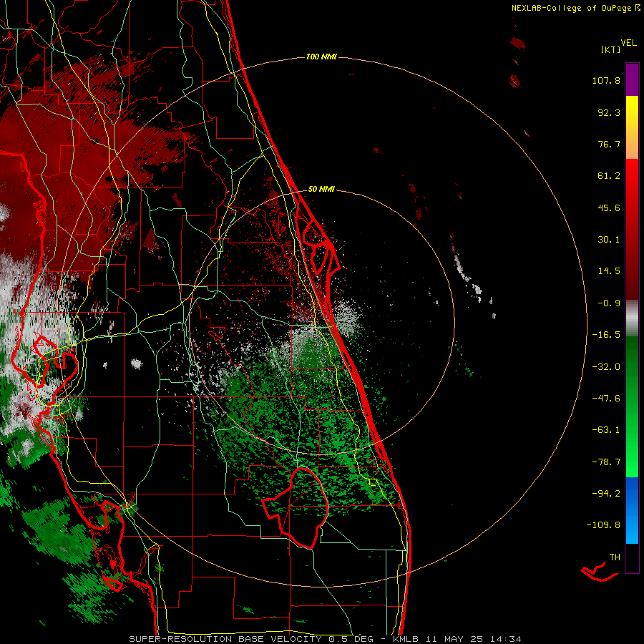Image resolution: width=644 pixels, height=644 pixels.
Task: Click the 14.5 velocity scale value
Action: click(609, 271)
